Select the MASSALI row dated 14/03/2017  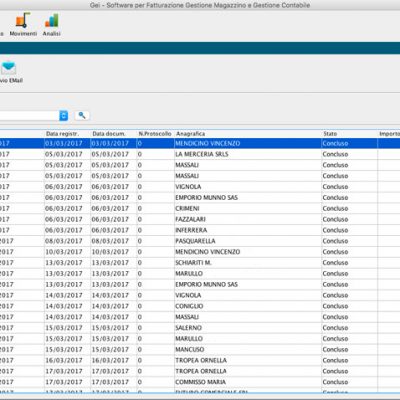tap(200, 317)
